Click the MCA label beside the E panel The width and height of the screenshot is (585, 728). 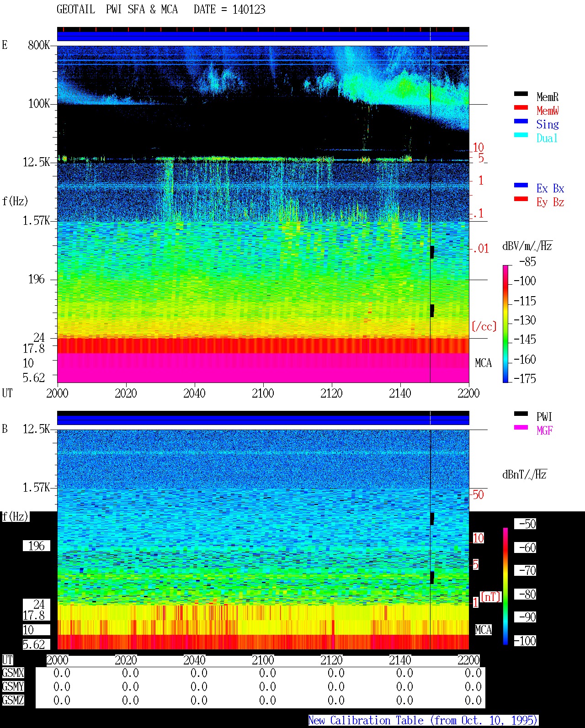coord(483,363)
